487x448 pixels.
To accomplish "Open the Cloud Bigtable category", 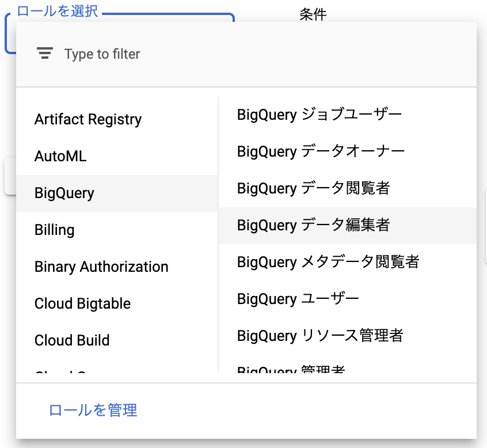I will point(82,303).
